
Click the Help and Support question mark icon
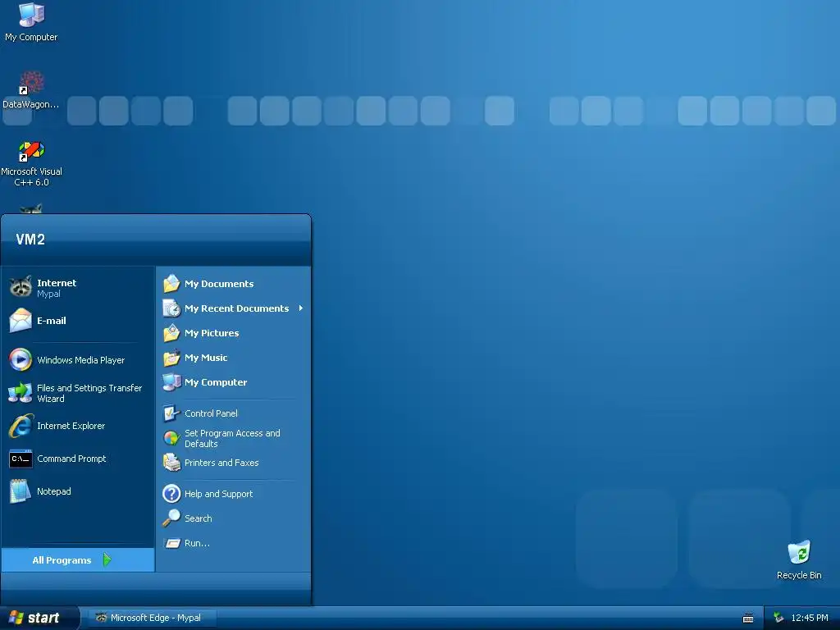(171, 493)
